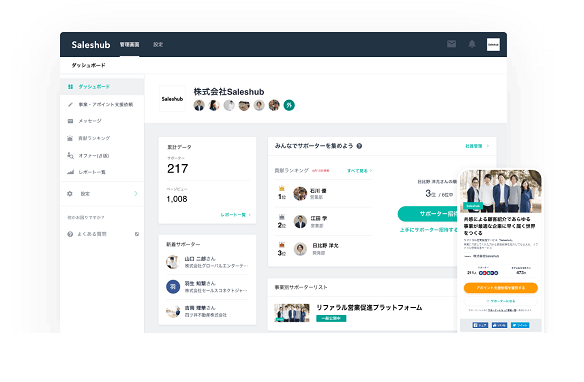Image resolution: width=584 pixels, height=382 pixels.
Task: Click the Saleshub company logo tile
Action: (172, 99)
